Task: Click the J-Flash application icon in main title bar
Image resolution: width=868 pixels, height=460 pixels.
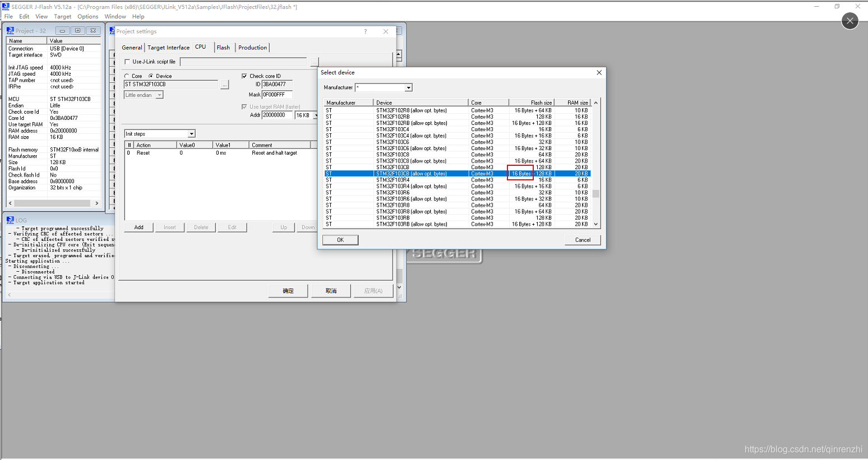Action: click(6, 6)
